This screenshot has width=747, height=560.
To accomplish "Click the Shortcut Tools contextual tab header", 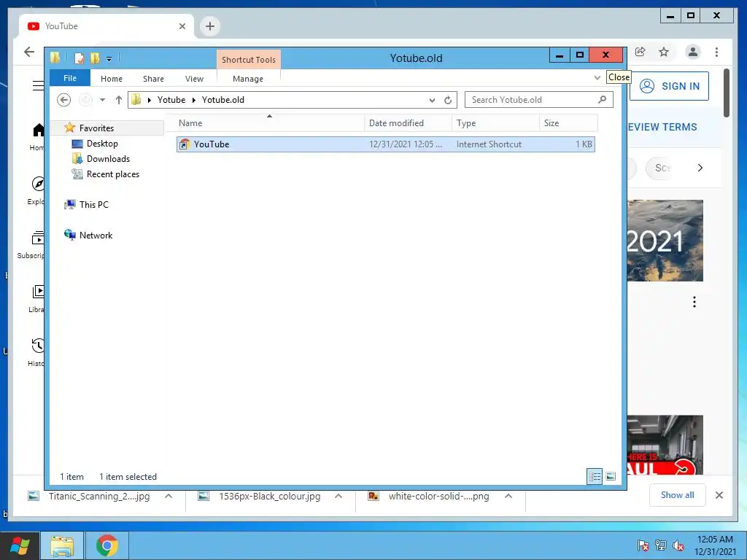I will [x=249, y=60].
